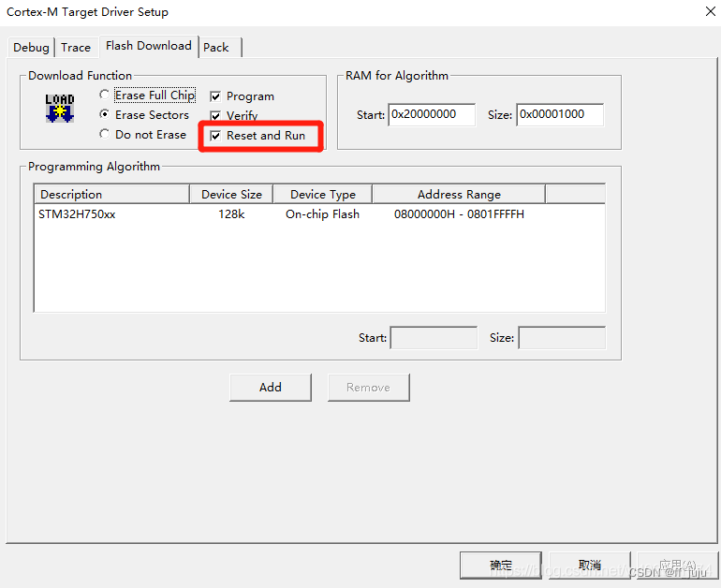Cancel with the 取消 button
The height and width of the screenshot is (588, 721).
pyautogui.click(x=590, y=565)
